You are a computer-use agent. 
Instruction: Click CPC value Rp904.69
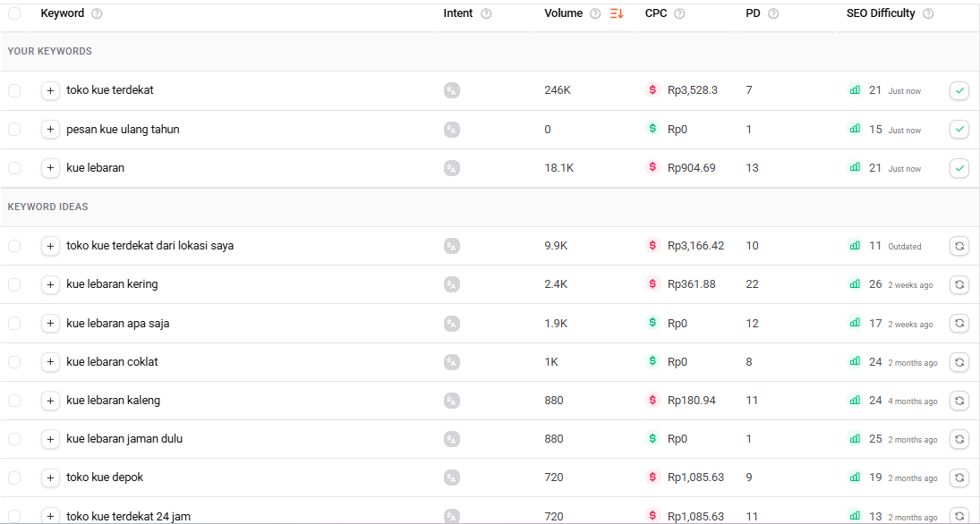click(x=691, y=167)
